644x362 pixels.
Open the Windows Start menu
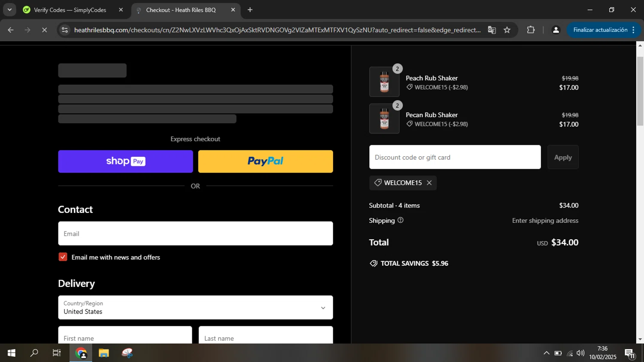[12, 353]
